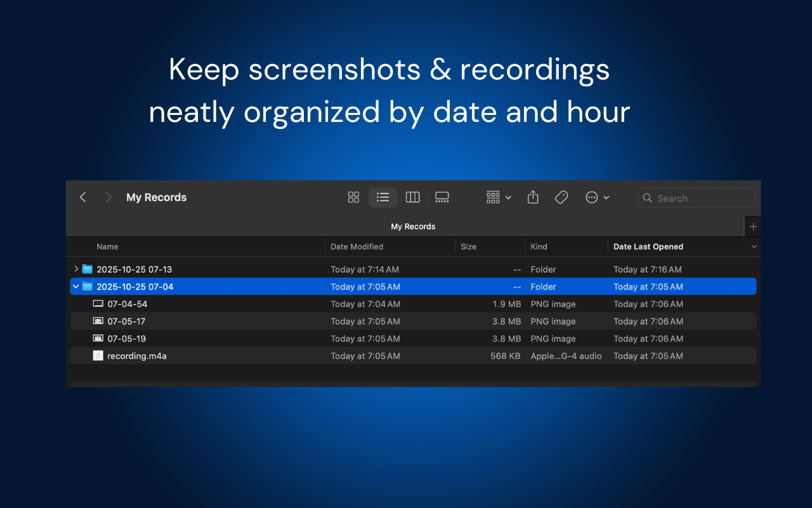Navigate back with the left arrow
This screenshot has width=812, height=508.
[82, 197]
